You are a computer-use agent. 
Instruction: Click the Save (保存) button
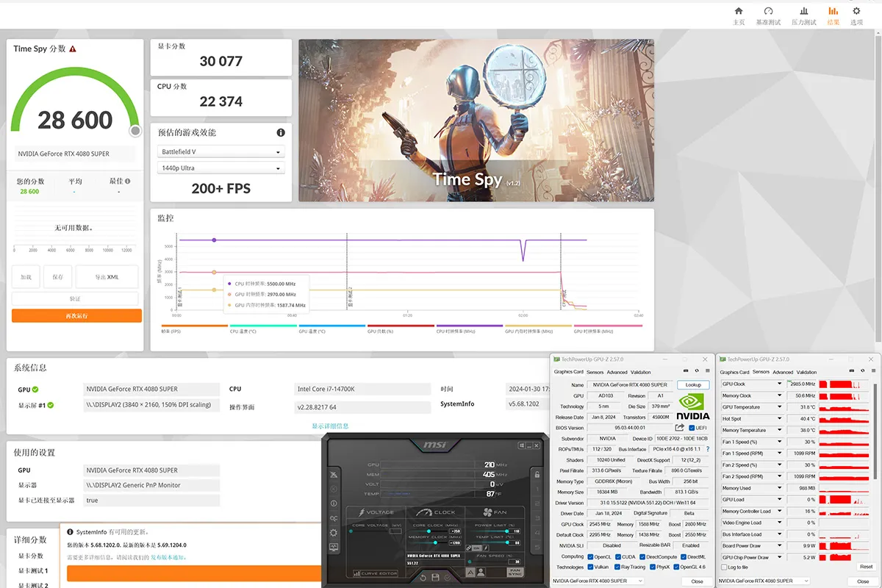[x=58, y=277]
